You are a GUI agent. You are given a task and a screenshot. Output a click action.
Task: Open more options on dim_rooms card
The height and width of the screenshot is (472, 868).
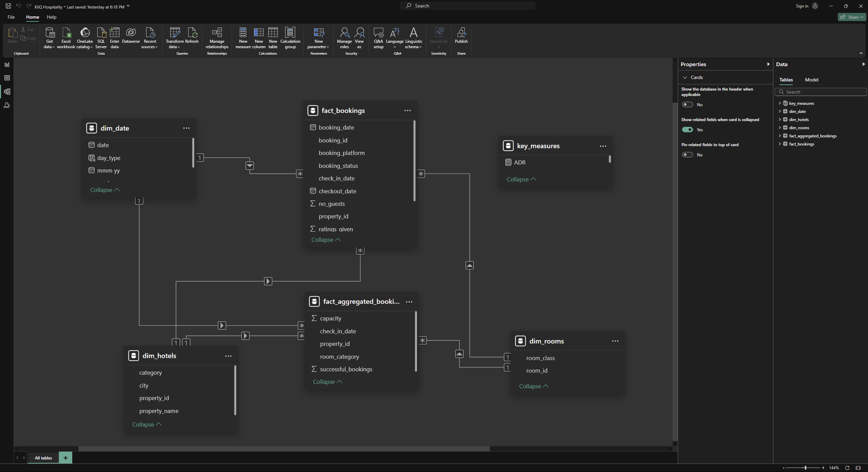[x=615, y=341]
